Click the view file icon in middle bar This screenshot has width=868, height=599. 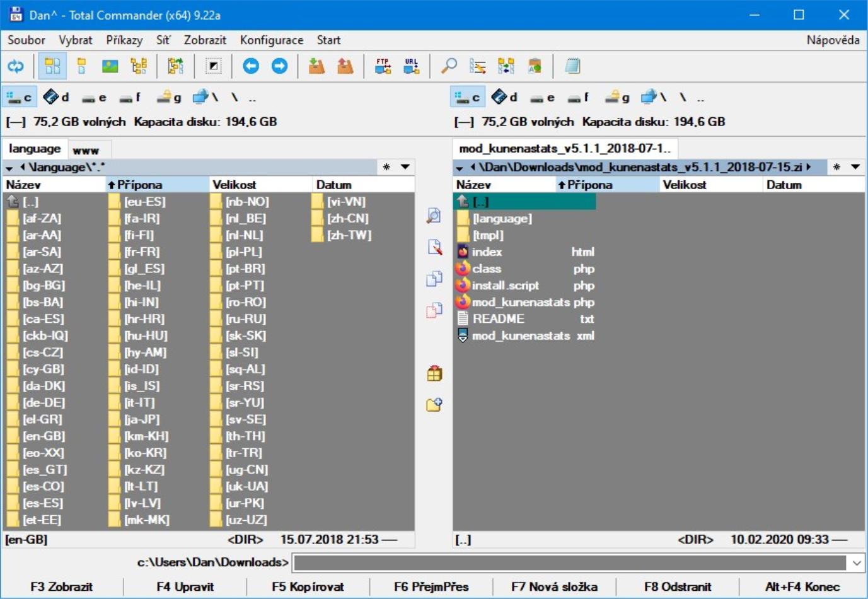pos(434,216)
